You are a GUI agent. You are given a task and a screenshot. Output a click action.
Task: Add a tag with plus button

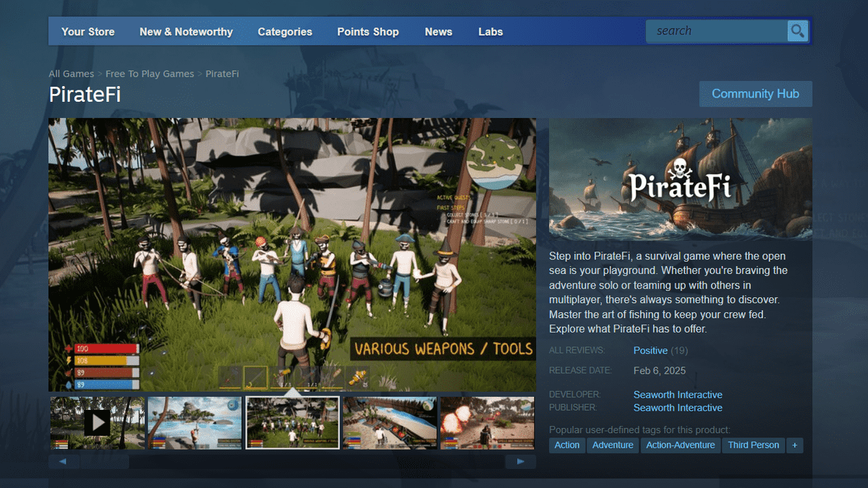point(794,445)
